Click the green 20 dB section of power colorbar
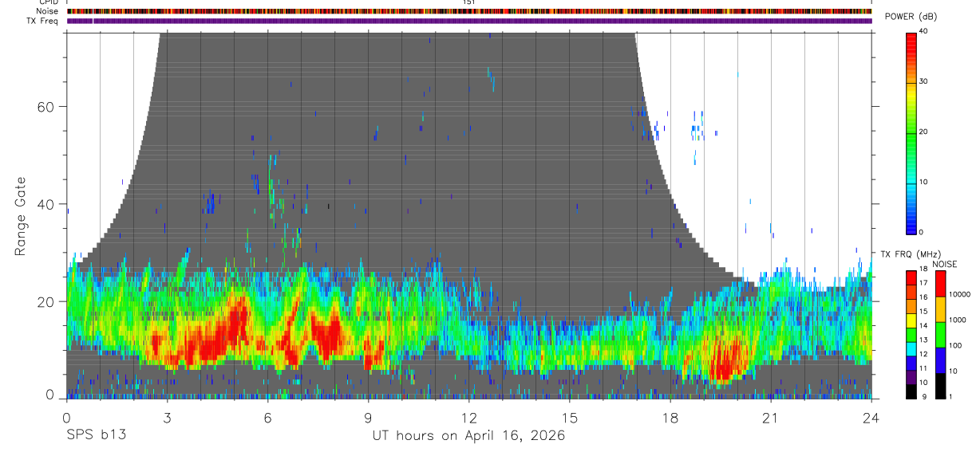The height and width of the screenshot is (452, 980). pos(911,132)
